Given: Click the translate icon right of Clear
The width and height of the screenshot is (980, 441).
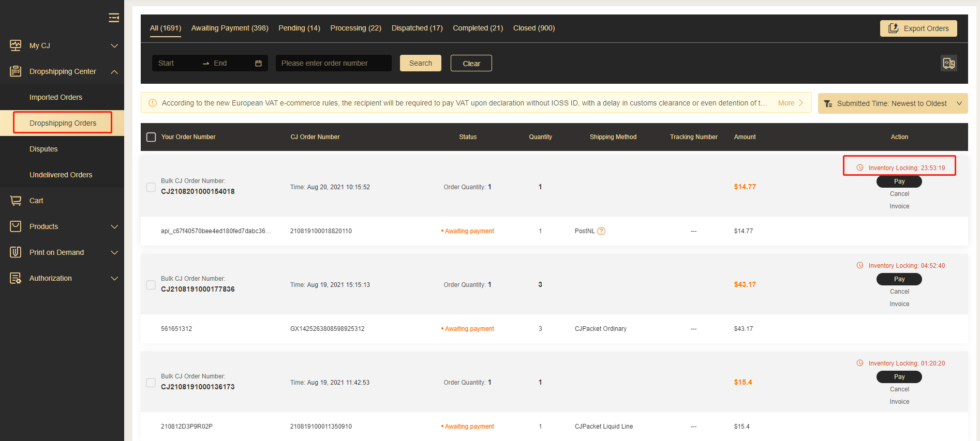Looking at the screenshot, I should click(x=948, y=63).
